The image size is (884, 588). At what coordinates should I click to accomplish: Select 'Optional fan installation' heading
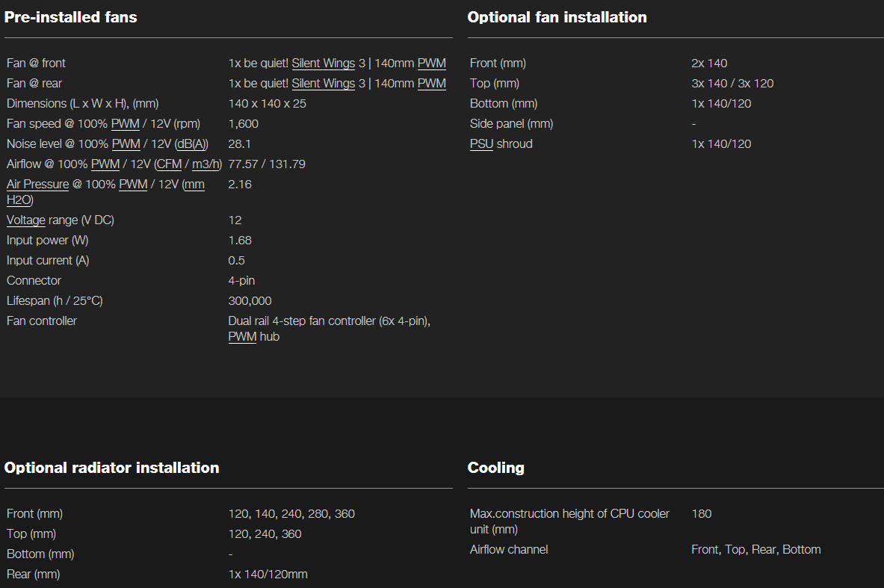coord(557,17)
